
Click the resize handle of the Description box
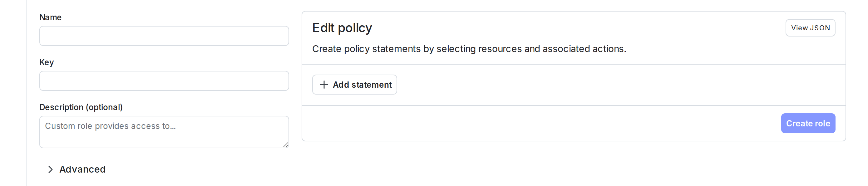286,145
